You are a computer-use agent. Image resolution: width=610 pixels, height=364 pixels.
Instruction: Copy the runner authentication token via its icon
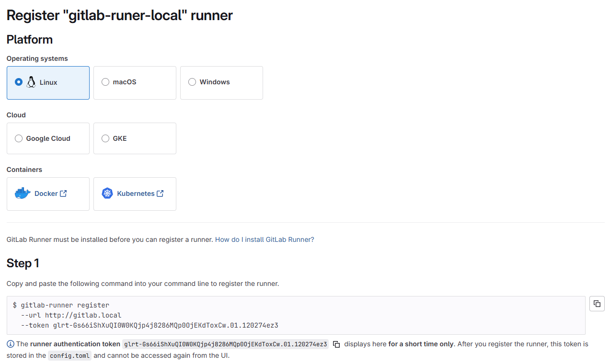[336, 344]
